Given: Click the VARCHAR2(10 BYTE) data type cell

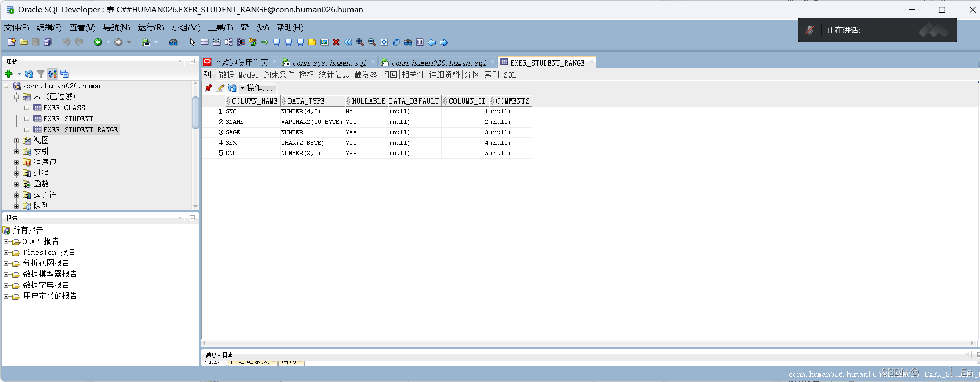Looking at the screenshot, I should coord(312,122).
